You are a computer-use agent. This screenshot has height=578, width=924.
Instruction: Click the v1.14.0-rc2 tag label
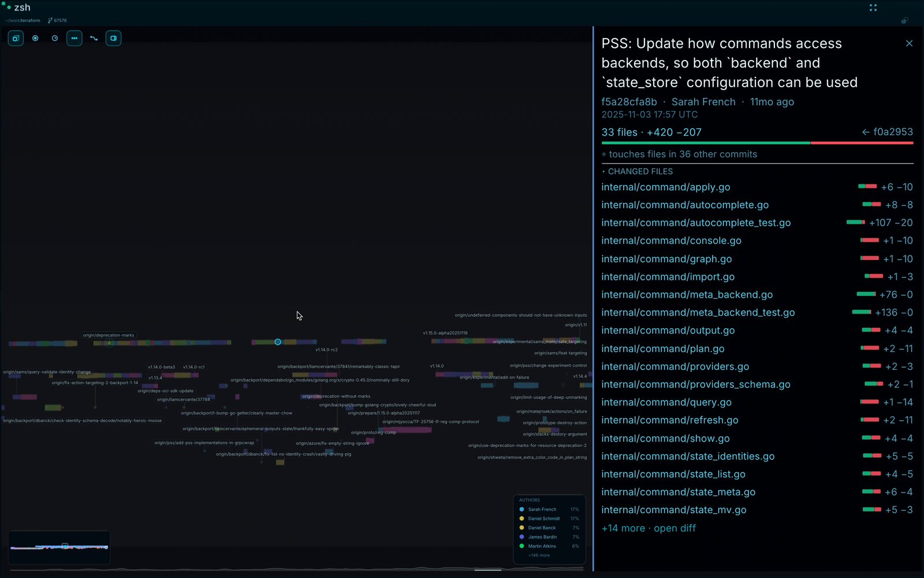tap(326, 350)
